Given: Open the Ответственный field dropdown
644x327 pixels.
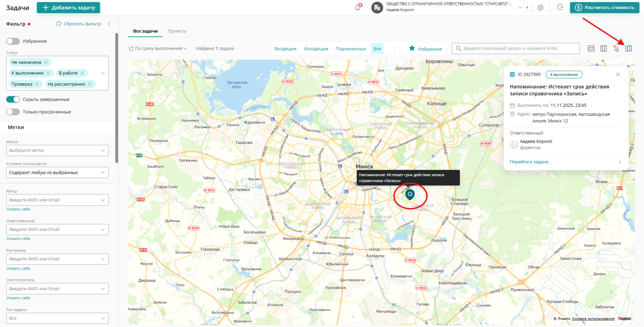Looking at the screenshot, I should pos(58,229).
